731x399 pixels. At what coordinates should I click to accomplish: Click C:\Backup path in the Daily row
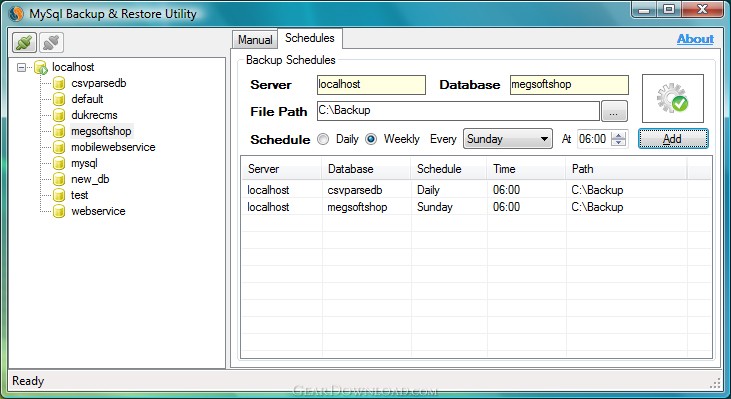[597, 190]
